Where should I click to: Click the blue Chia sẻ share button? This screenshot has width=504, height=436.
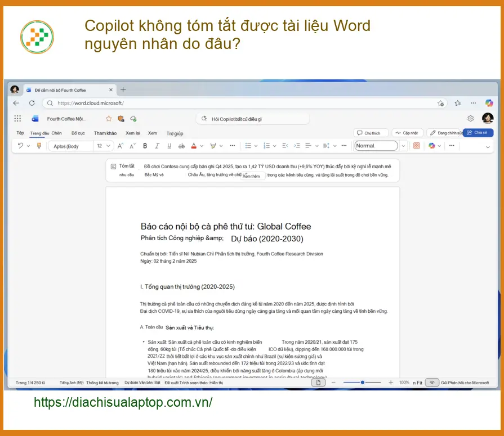(x=478, y=133)
